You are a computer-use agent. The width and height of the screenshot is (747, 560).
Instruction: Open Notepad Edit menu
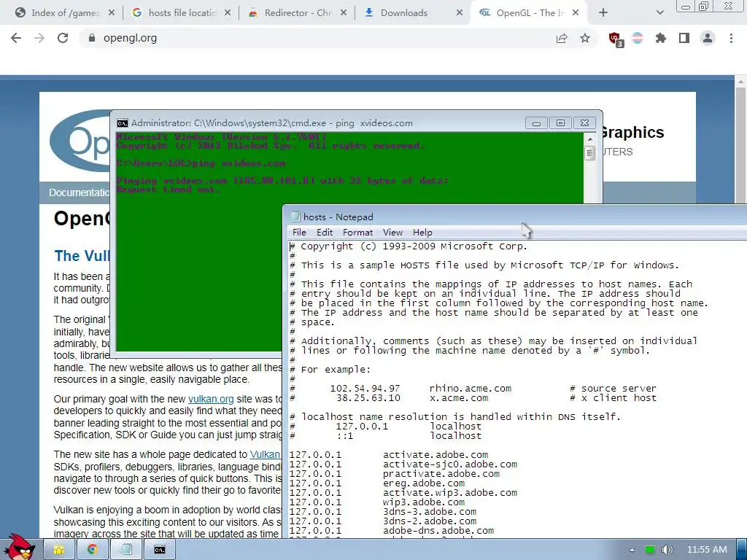point(325,233)
